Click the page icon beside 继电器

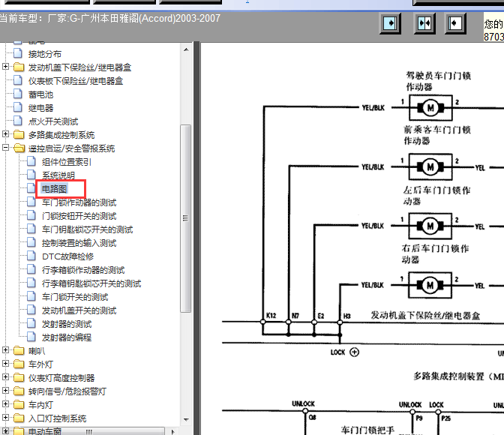19,108
